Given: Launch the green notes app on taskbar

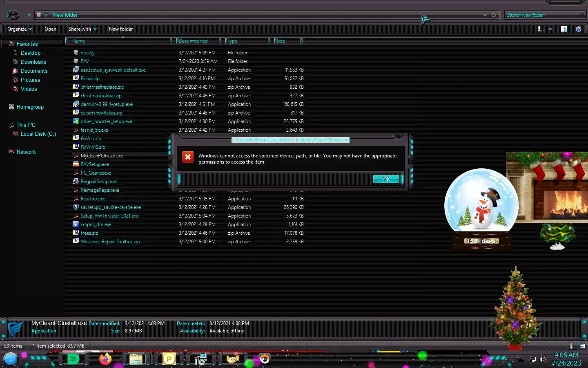Looking at the screenshot, I should tap(73, 359).
